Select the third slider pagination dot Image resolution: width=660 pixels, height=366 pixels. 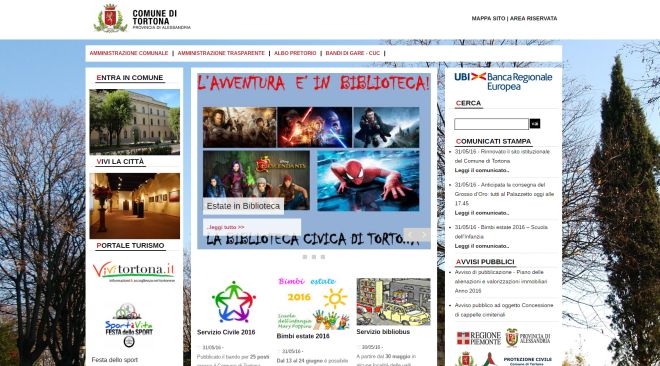click(323, 257)
